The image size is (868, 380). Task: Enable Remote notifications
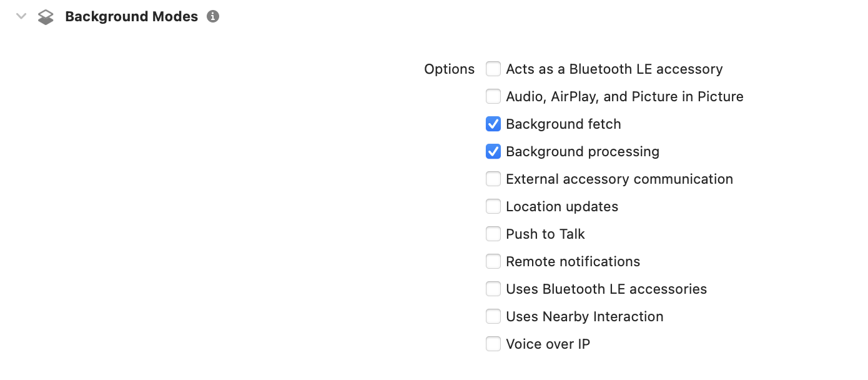(x=493, y=261)
